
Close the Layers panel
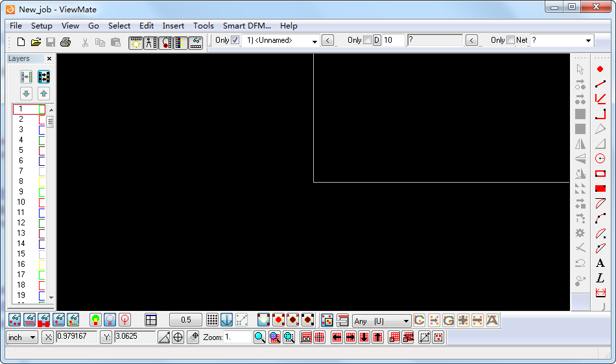pos(49,59)
